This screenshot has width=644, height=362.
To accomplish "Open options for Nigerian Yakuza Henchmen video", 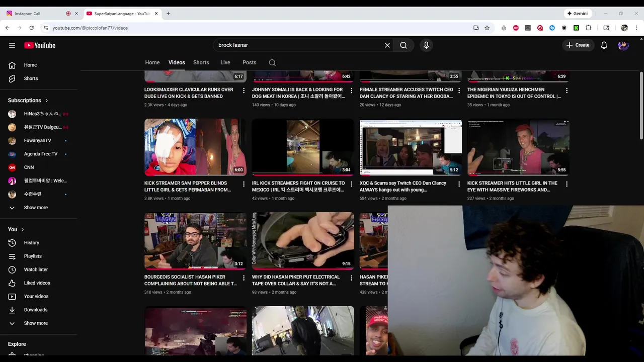I will point(567,90).
